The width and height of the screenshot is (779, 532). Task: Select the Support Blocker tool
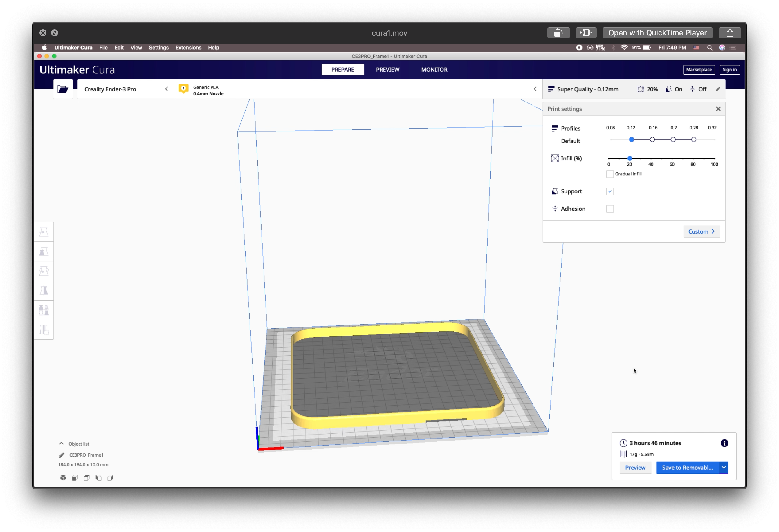[44, 330]
